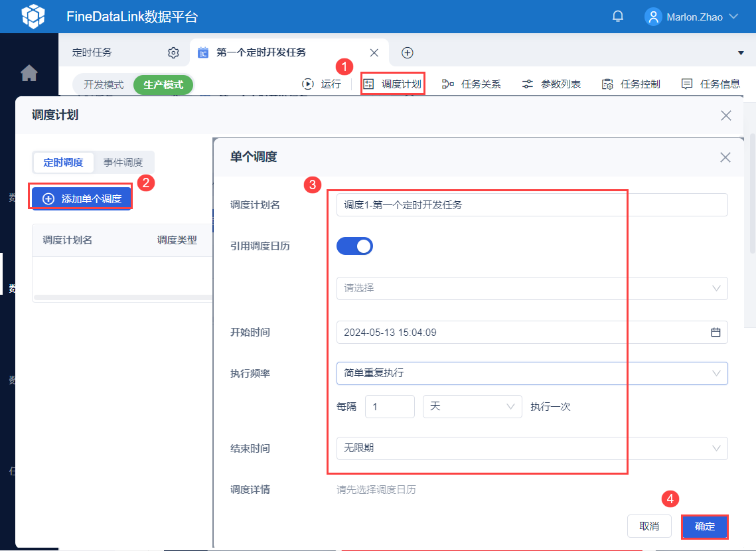Screen dimensions: 756x551
Task: Click the horizontal scrollbar under schedule table
Action: point(123,297)
